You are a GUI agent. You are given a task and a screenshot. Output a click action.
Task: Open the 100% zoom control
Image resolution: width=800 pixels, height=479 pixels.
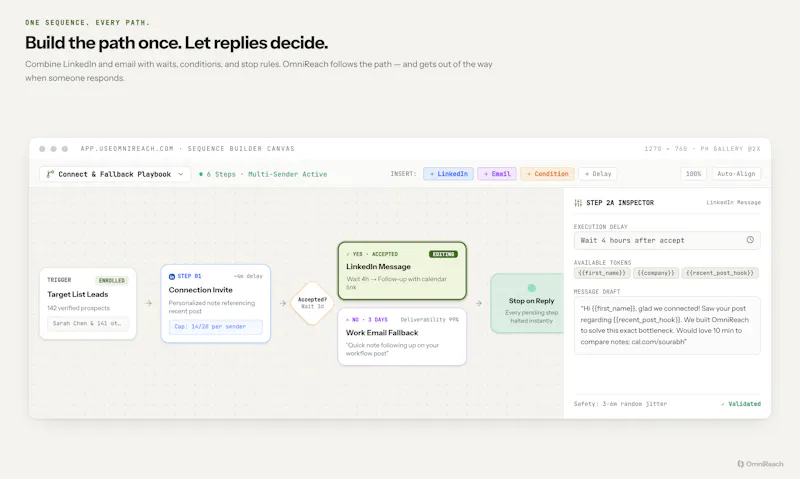[x=693, y=174]
